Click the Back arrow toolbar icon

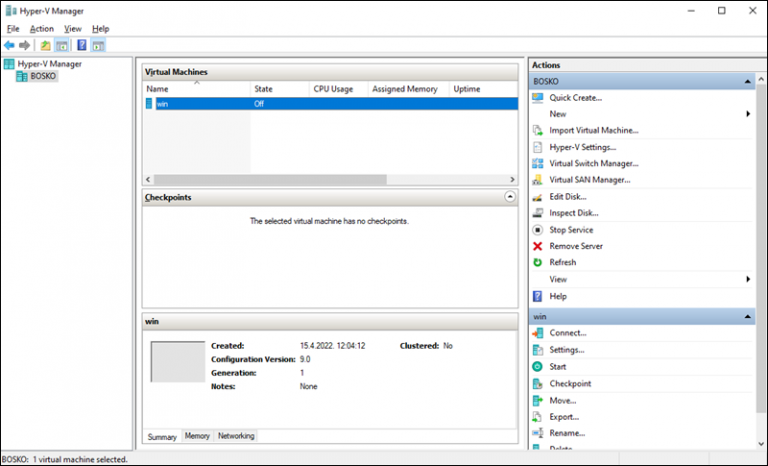tap(9, 46)
